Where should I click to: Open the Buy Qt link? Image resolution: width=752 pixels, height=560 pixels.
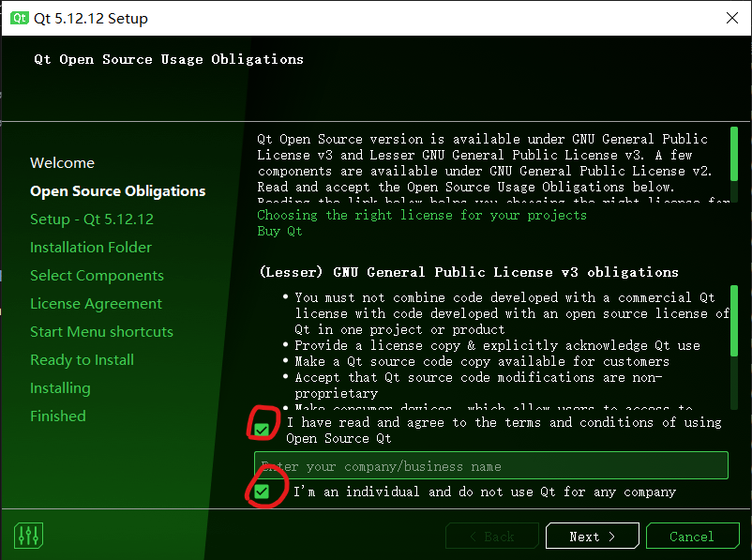click(279, 232)
